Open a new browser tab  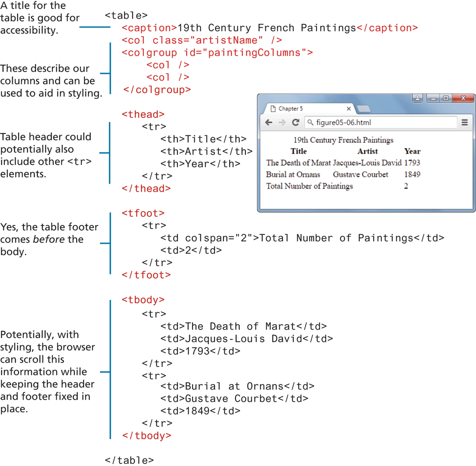click(x=363, y=109)
